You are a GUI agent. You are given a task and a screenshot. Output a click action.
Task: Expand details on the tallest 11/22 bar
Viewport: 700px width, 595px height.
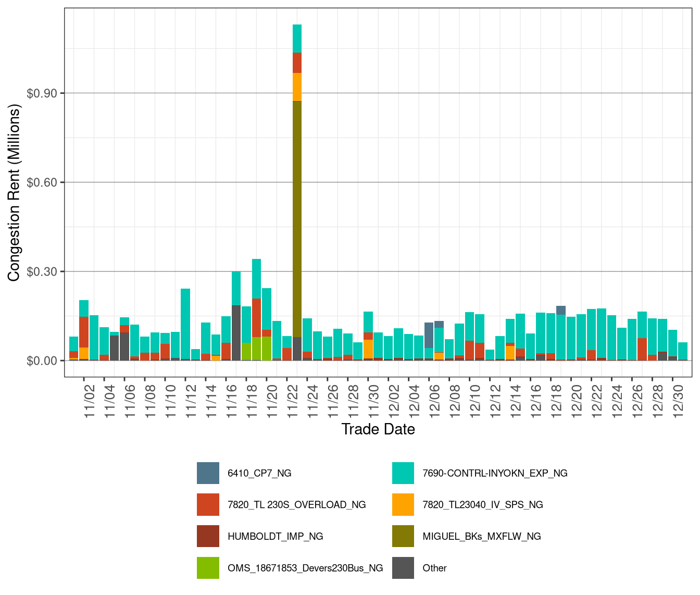[x=298, y=208]
